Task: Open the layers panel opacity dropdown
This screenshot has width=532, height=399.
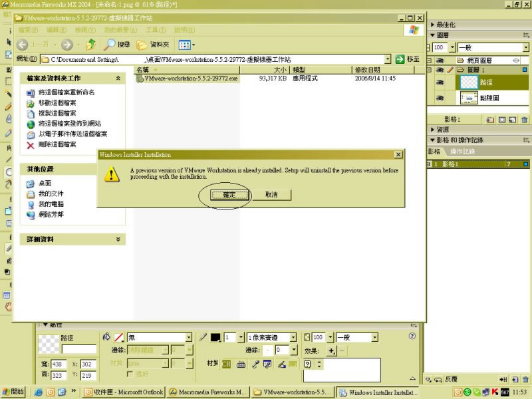Action: [452, 47]
